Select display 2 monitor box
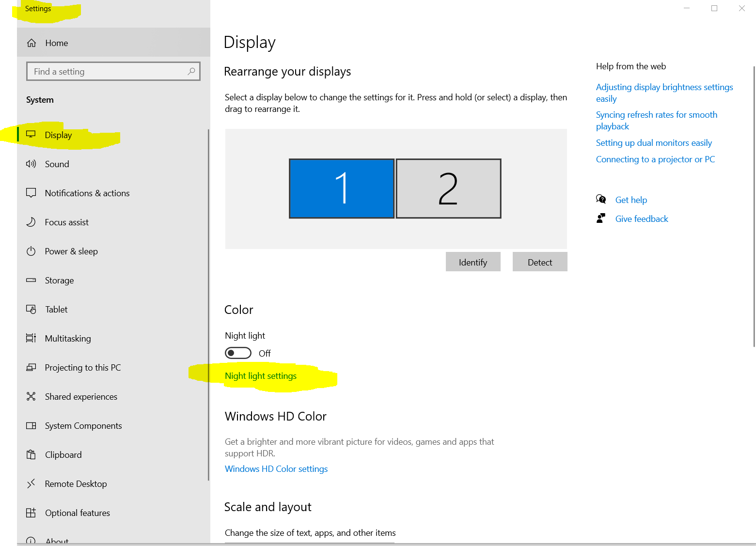Image resolution: width=756 pixels, height=546 pixels. pos(449,188)
